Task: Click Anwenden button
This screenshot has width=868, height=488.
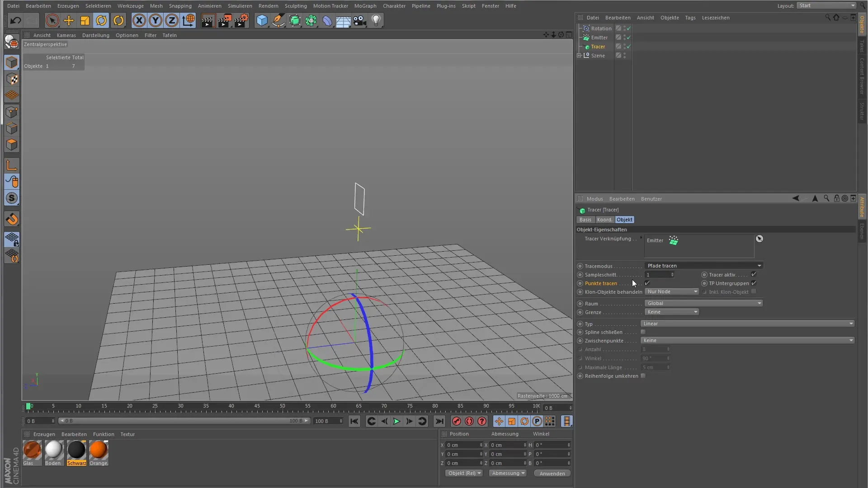Action: point(552,474)
